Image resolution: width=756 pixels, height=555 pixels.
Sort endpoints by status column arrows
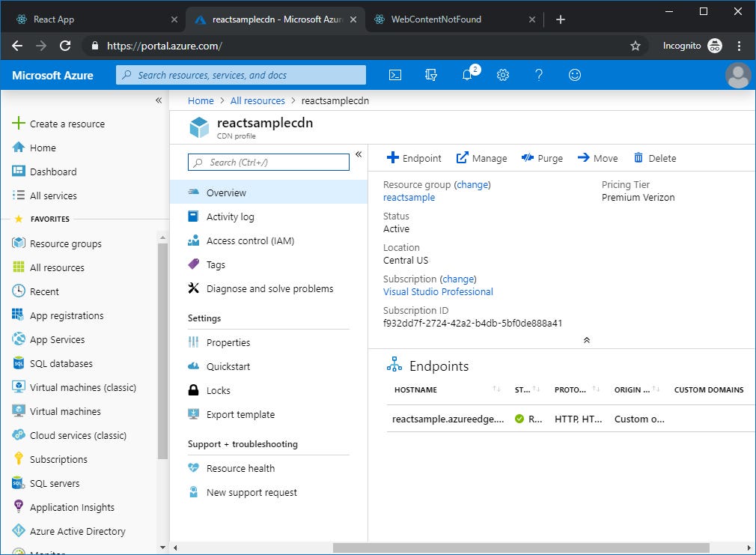536,389
